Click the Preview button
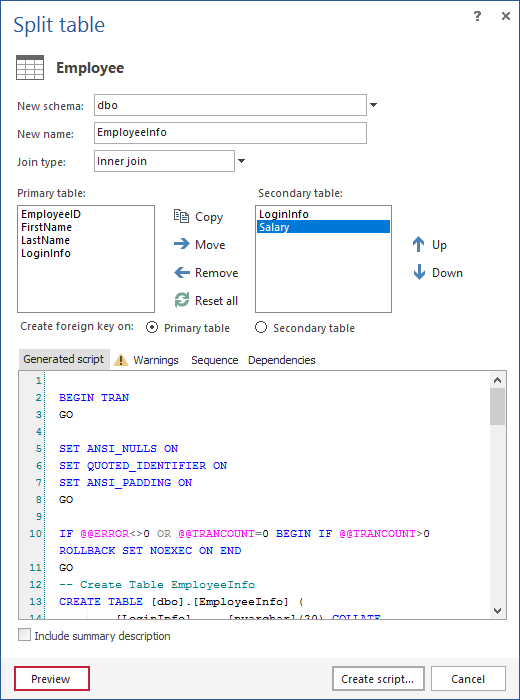 pyautogui.click(x=52, y=679)
